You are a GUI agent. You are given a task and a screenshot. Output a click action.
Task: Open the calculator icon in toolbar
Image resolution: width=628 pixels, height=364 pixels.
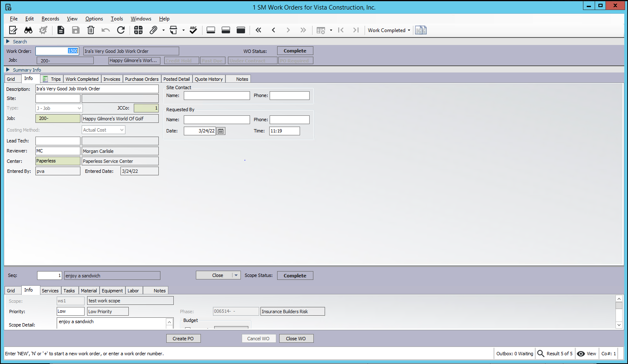tap(138, 30)
